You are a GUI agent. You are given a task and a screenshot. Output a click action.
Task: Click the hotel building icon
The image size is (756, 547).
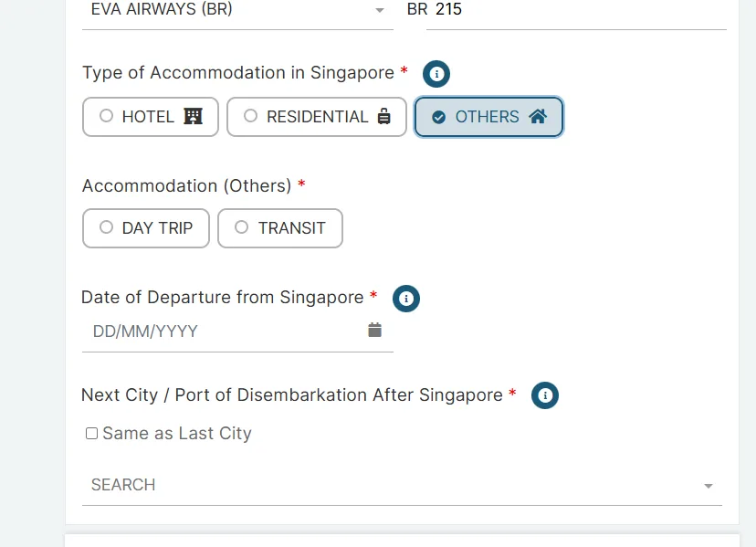(193, 116)
